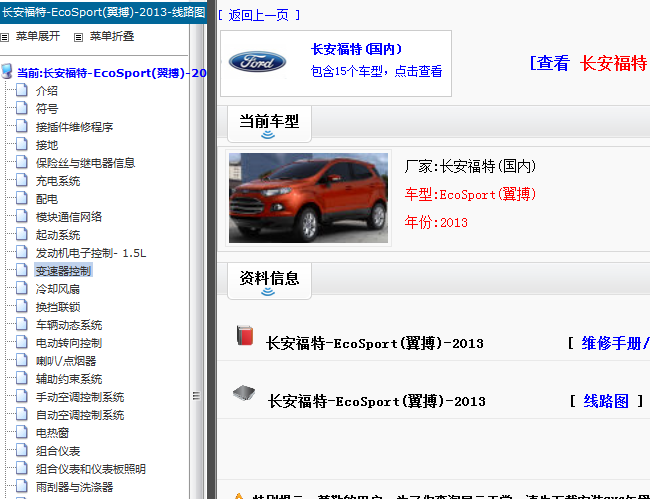
Task: Open 车辆动态系统 entry
Action: tap(69, 325)
